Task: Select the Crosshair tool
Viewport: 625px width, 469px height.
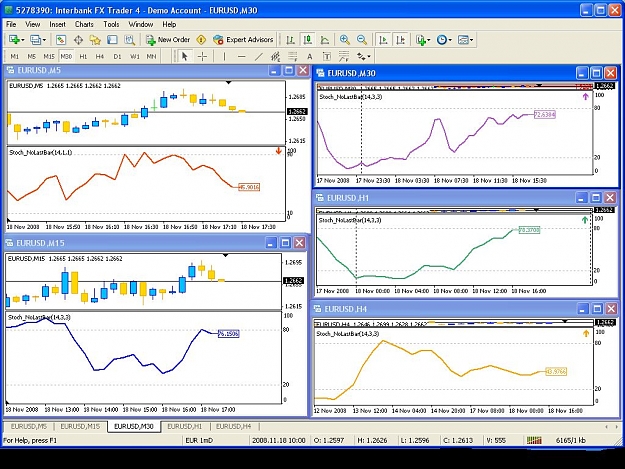Action: tap(202, 56)
